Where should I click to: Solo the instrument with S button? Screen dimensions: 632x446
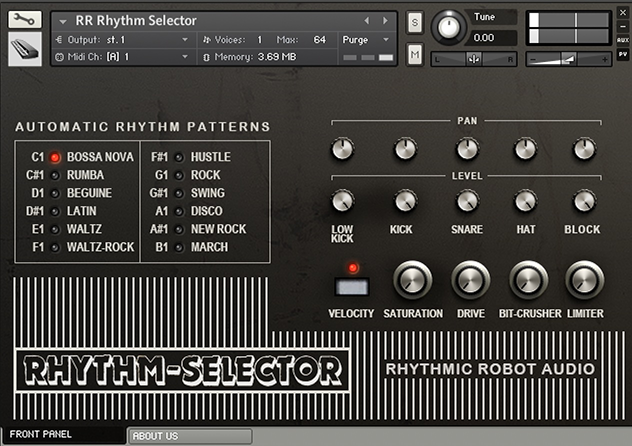[414, 22]
